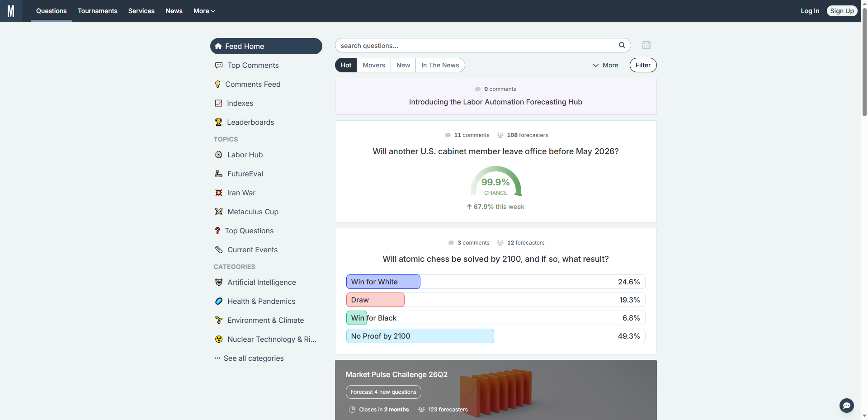Click the Sign Up button
Screen dimensions: 868x420
point(842,11)
